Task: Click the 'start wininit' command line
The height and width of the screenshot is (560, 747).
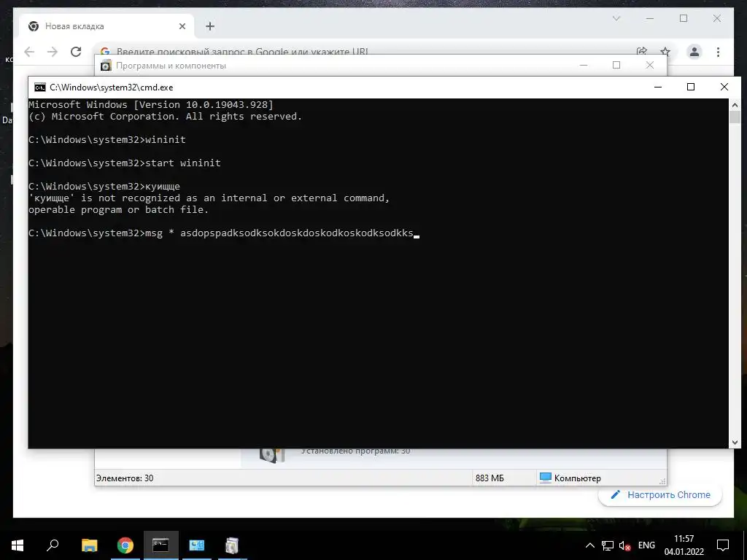Action: [125, 163]
